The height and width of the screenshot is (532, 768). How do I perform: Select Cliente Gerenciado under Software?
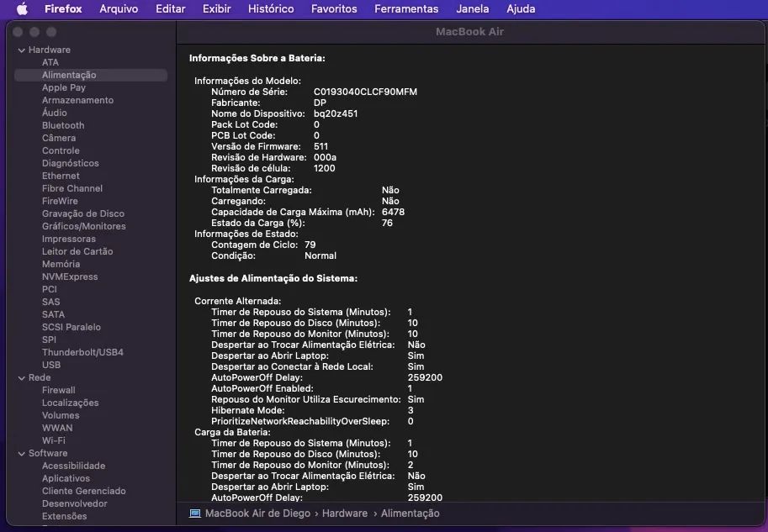click(x=84, y=491)
